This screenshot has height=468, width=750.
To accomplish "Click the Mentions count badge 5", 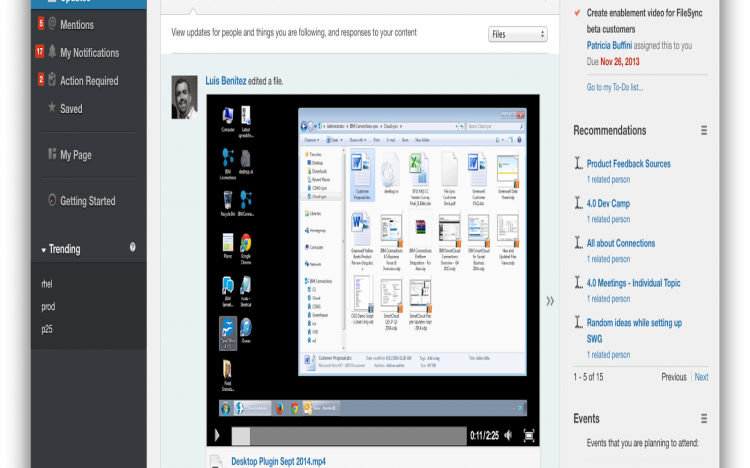I will pos(41,23).
